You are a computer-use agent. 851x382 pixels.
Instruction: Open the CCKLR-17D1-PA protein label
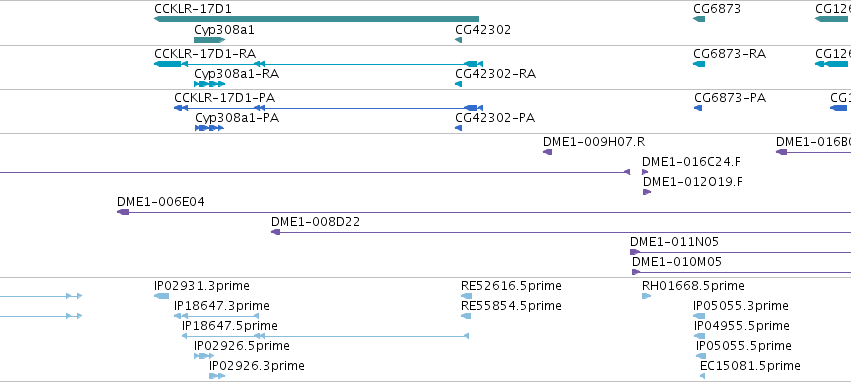224,98
